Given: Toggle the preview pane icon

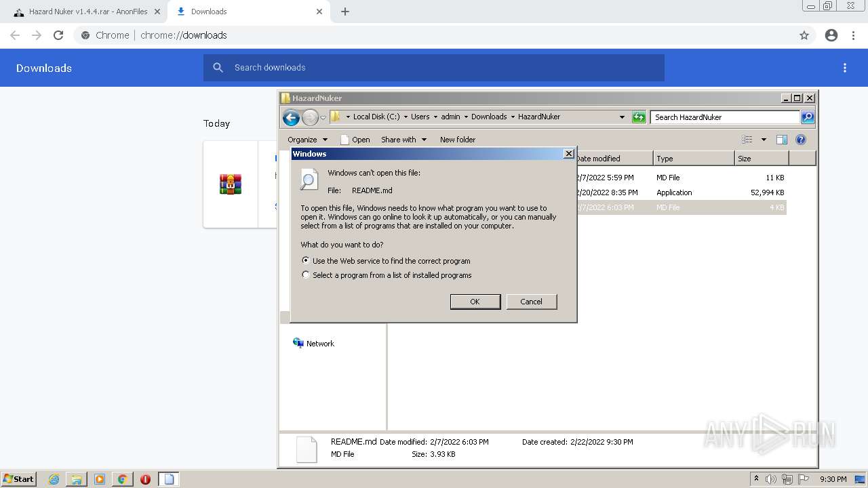Looking at the screenshot, I should click(x=782, y=140).
